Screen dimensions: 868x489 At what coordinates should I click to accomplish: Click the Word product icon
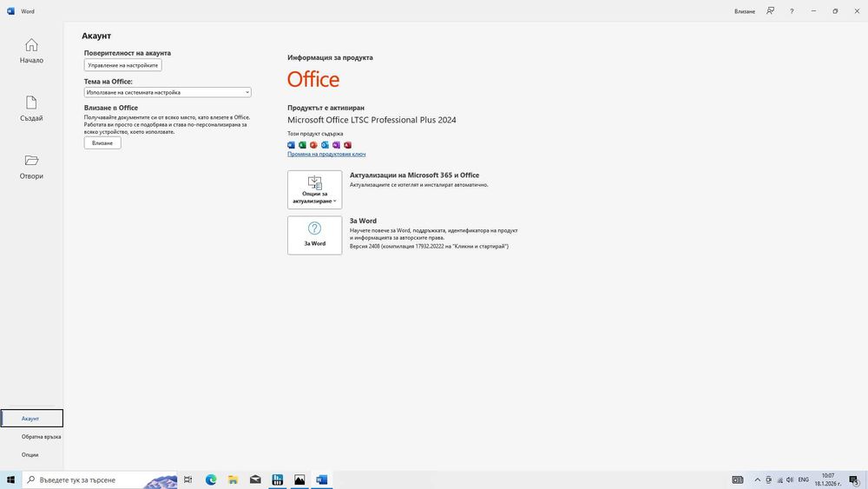[x=291, y=145]
